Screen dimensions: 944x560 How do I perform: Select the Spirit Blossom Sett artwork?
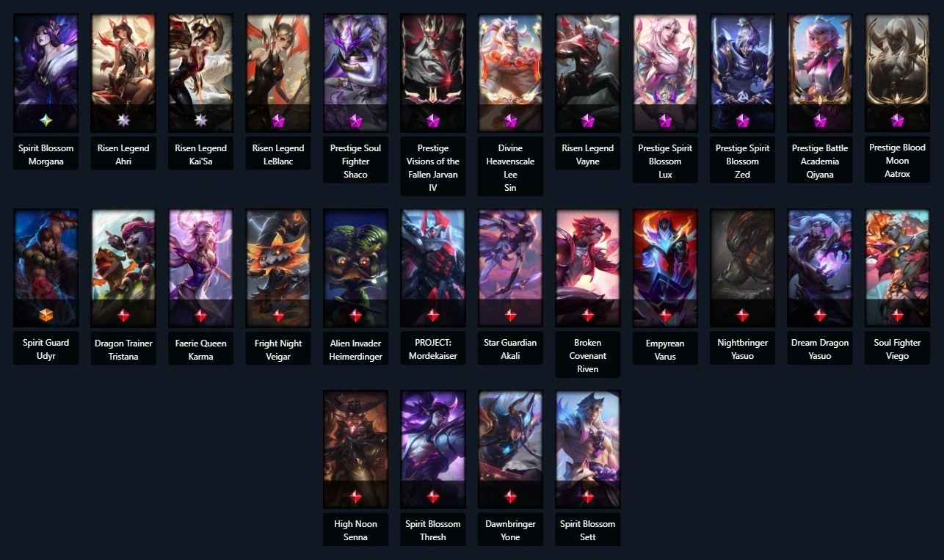click(x=587, y=449)
